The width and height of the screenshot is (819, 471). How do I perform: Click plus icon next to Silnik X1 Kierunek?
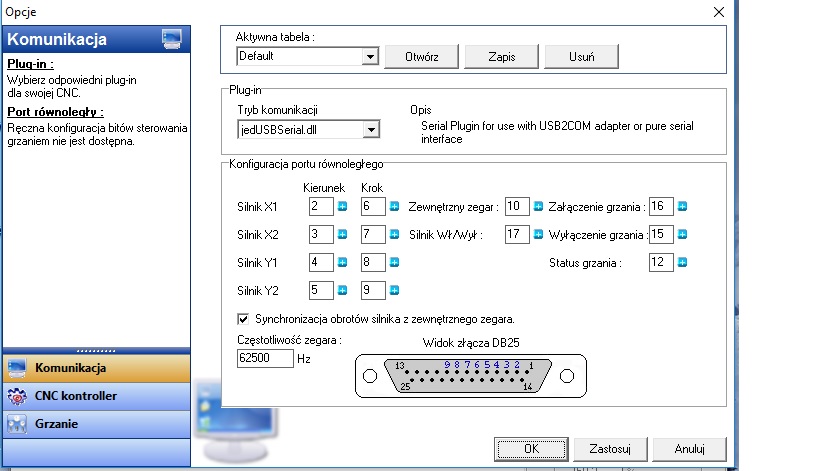[x=341, y=207]
